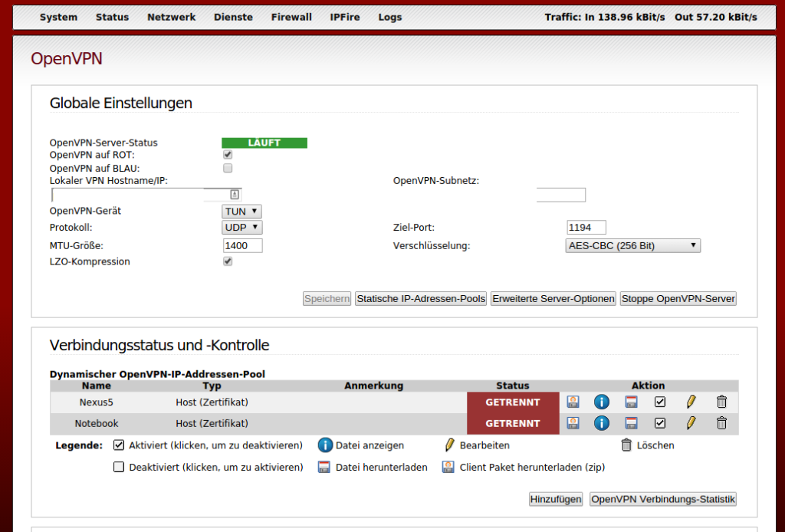Open the Dienste menu
The width and height of the screenshot is (785, 532).
click(233, 17)
